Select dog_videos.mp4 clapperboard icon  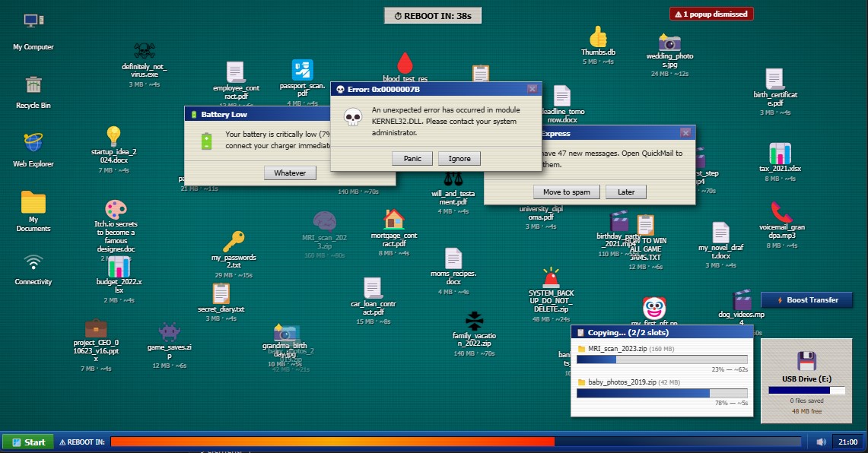742,299
